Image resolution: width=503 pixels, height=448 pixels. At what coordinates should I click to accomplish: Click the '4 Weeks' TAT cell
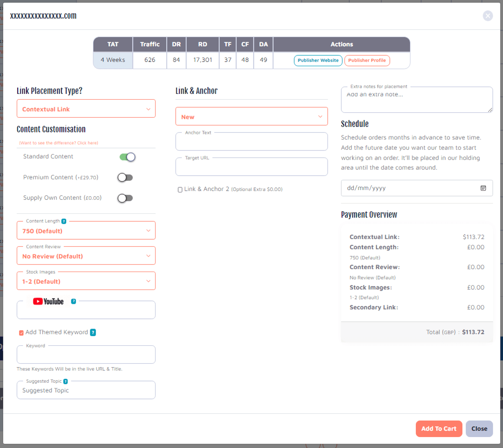point(113,60)
